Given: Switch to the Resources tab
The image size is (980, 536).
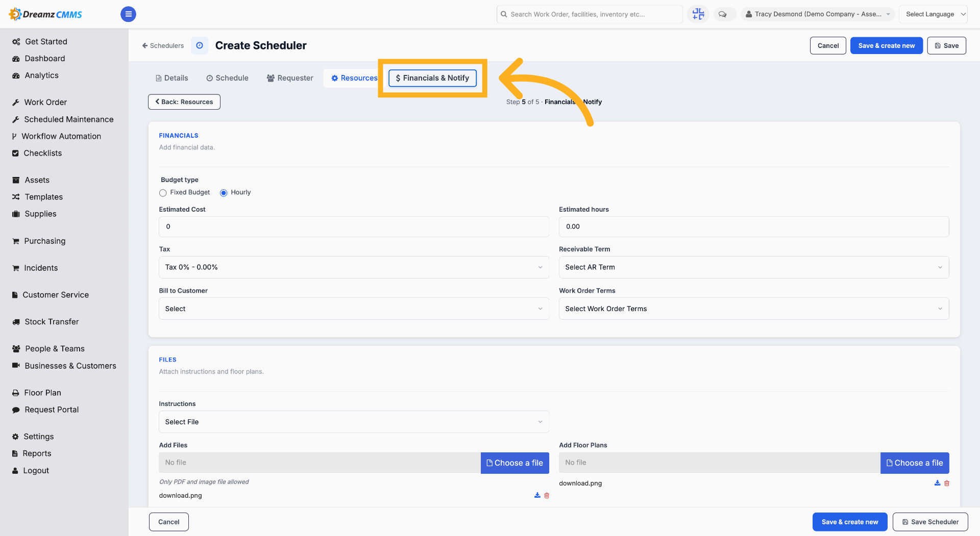Looking at the screenshot, I should 354,78.
